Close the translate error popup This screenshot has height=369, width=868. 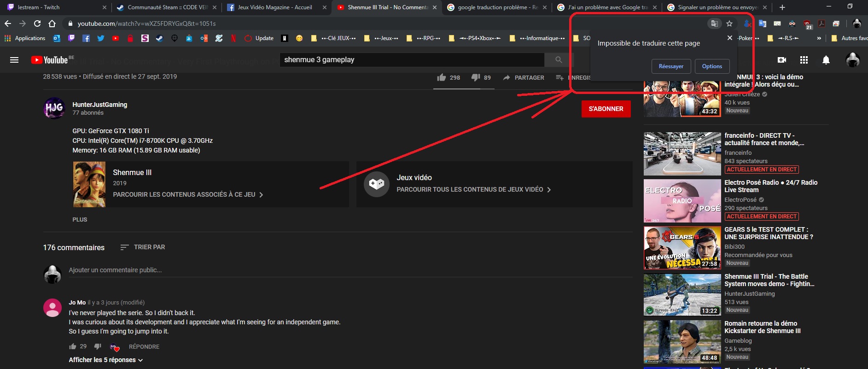point(729,38)
